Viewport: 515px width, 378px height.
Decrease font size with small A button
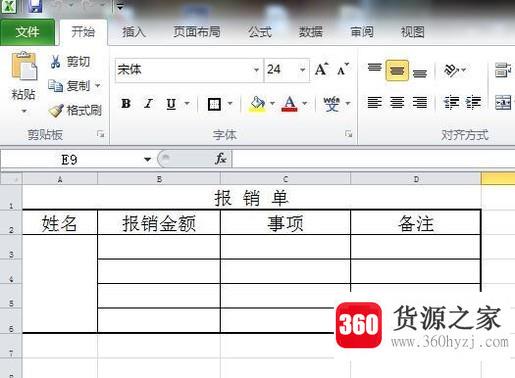tap(343, 70)
